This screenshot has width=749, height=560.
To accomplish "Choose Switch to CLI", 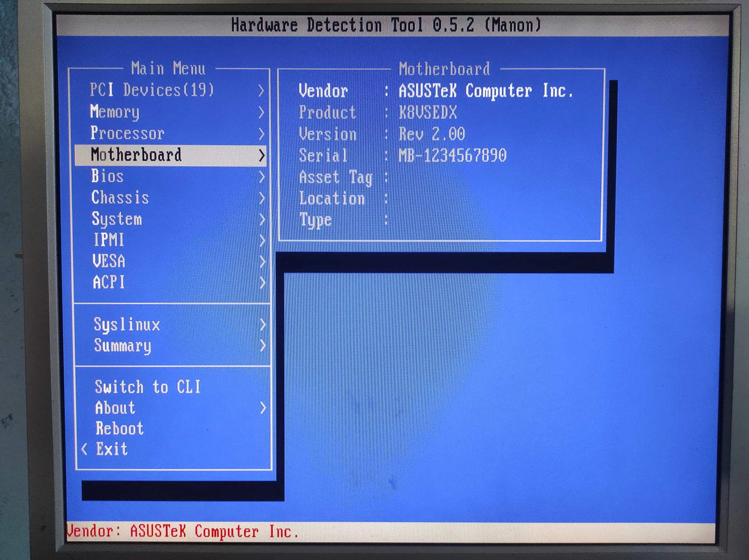I will [x=173, y=387].
